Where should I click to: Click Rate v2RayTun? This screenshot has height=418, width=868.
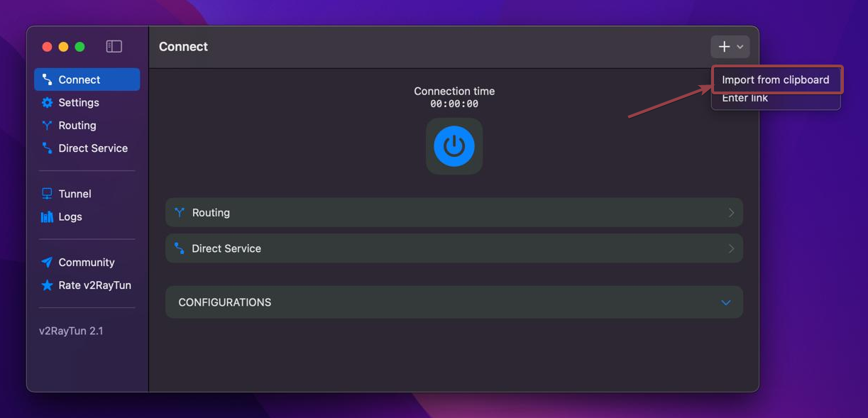point(94,285)
